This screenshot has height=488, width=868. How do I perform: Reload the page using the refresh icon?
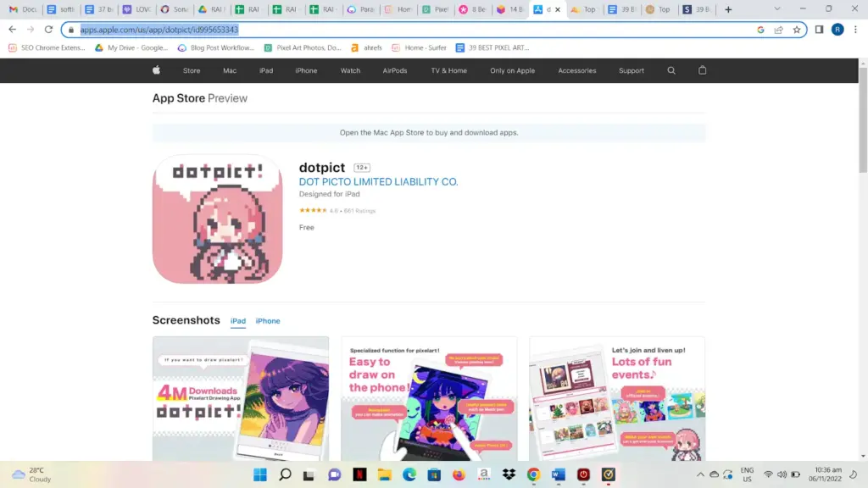49,30
